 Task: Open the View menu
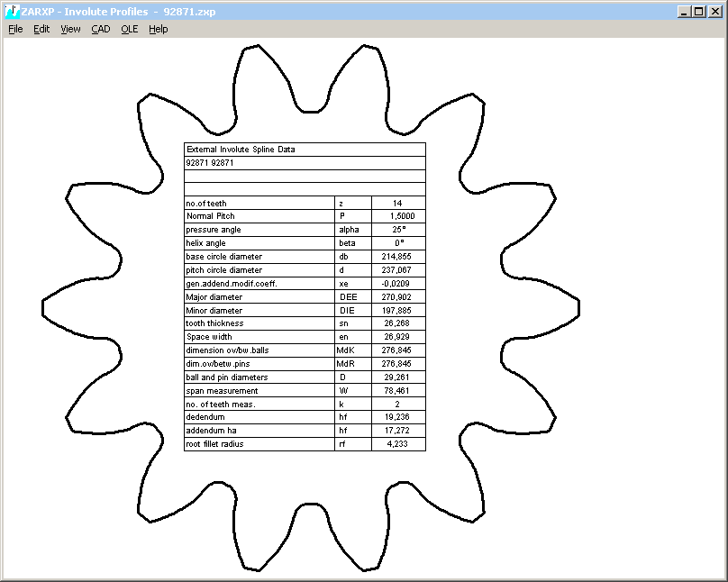click(70, 29)
